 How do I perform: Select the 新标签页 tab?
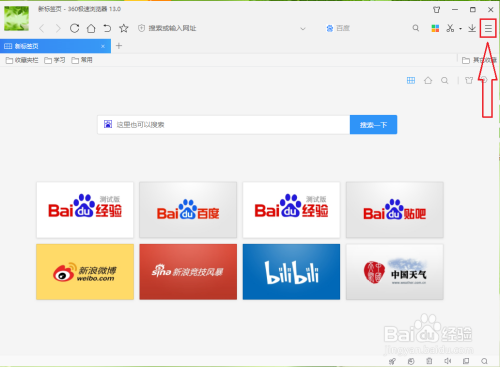point(55,46)
